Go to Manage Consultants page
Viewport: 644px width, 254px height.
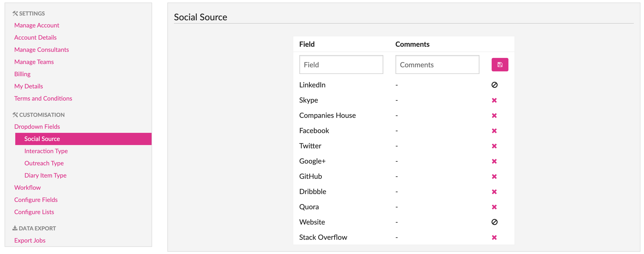(41, 50)
